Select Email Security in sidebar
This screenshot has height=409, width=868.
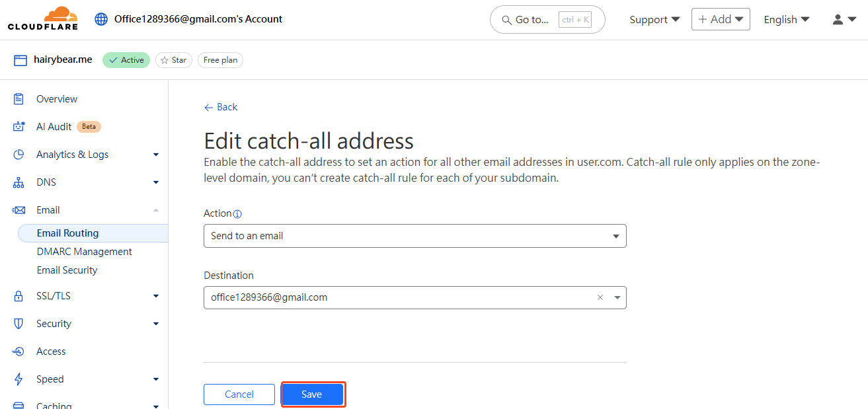(67, 270)
